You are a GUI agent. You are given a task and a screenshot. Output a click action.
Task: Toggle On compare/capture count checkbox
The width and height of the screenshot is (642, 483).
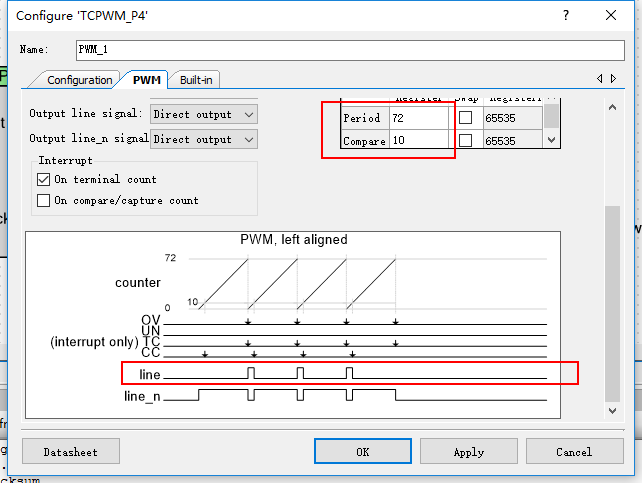tap(43, 200)
